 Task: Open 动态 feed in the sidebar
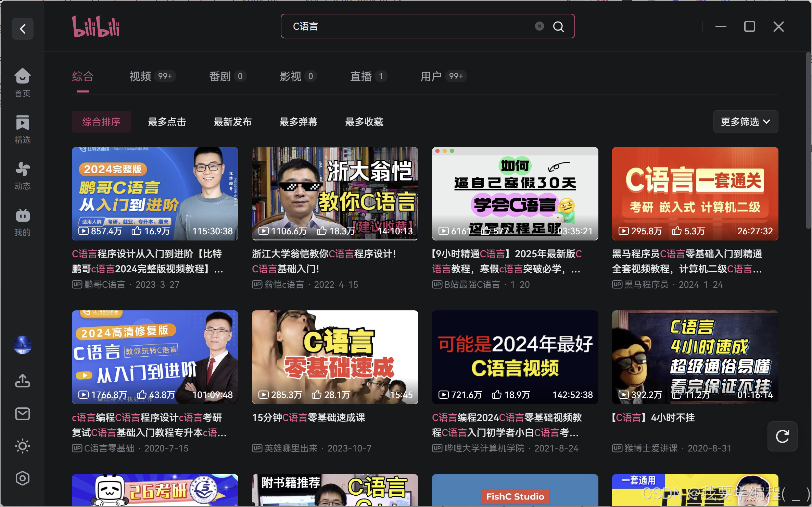pyautogui.click(x=23, y=175)
